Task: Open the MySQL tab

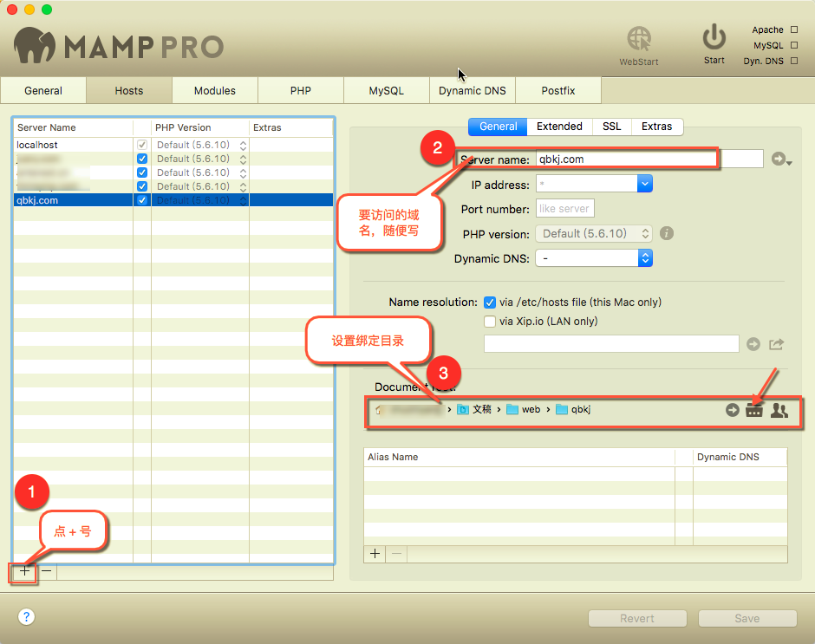Action: point(386,90)
